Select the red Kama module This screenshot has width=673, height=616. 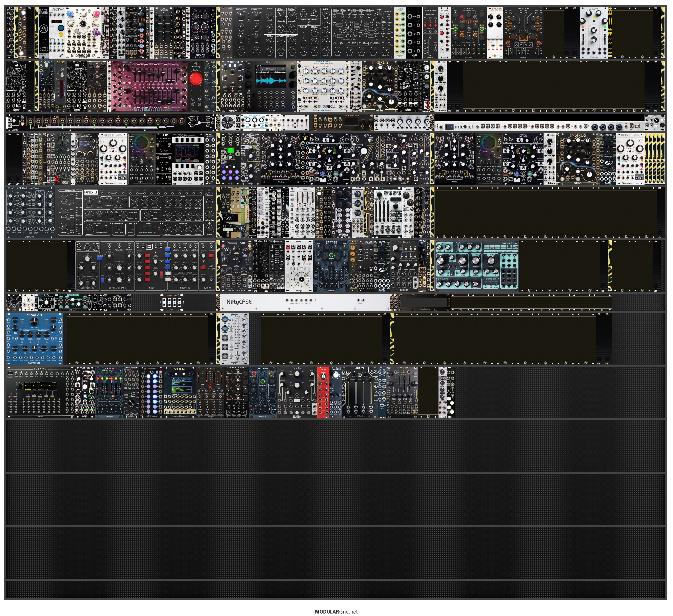(x=323, y=392)
